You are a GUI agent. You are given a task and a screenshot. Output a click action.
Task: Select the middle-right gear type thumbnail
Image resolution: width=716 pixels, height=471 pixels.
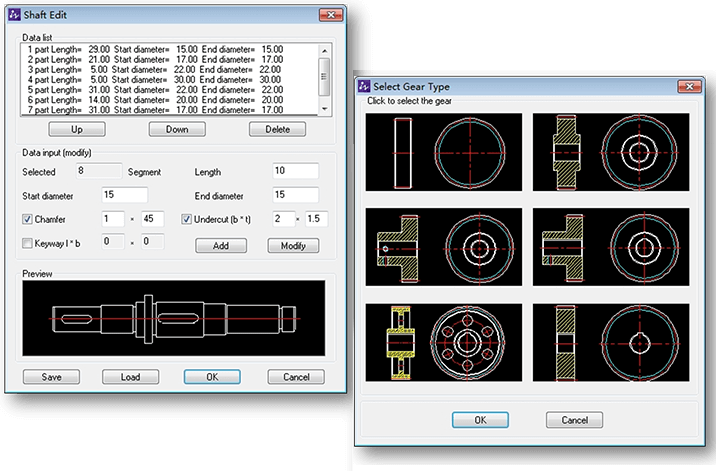coord(611,246)
